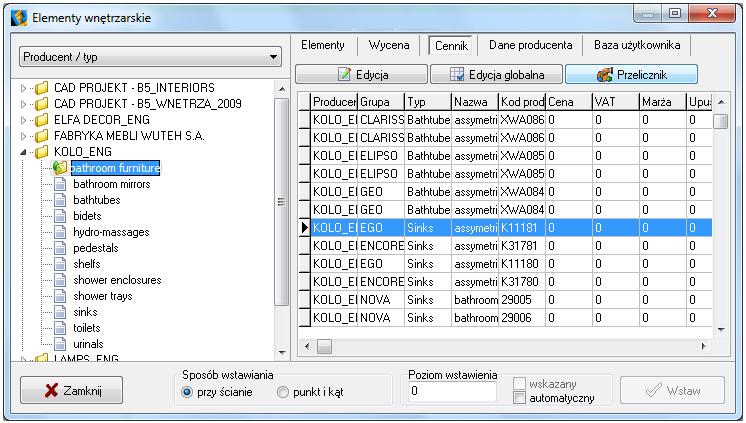Click the K31781 product code cell
The width and height of the screenshot is (746, 423).
coord(522,246)
